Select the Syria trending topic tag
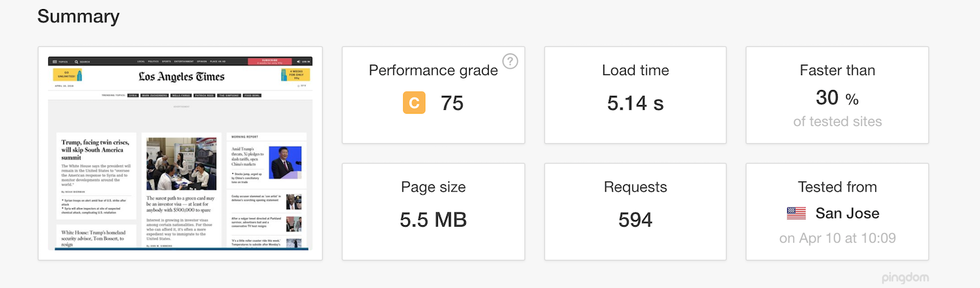The width and height of the screenshot is (980, 288). (134, 95)
